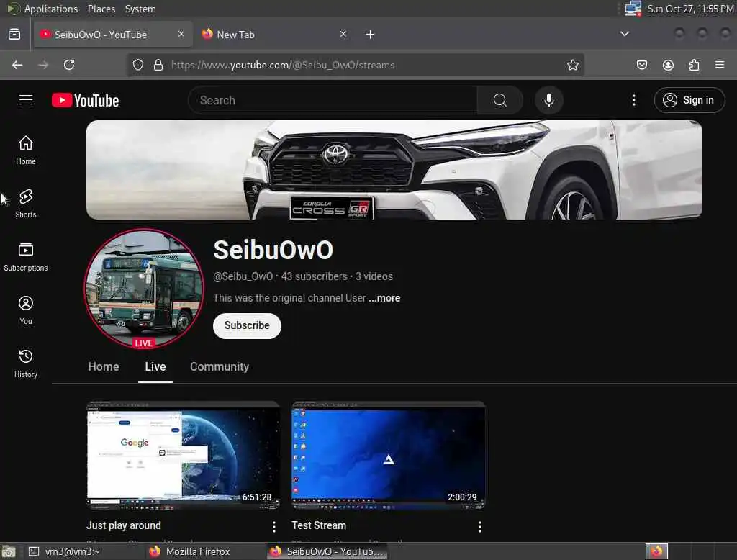Click the network status tray icon

click(633, 9)
